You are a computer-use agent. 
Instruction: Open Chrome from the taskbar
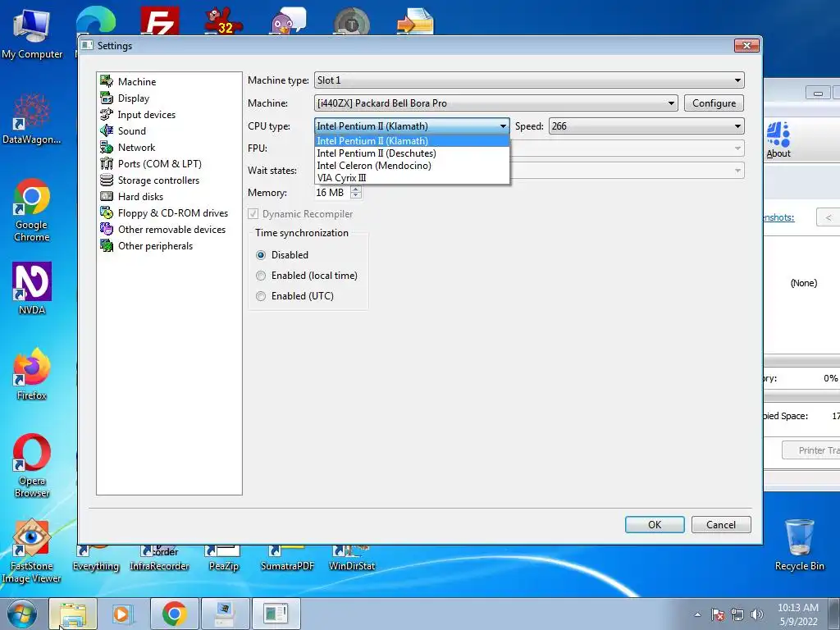tap(175, 614)
